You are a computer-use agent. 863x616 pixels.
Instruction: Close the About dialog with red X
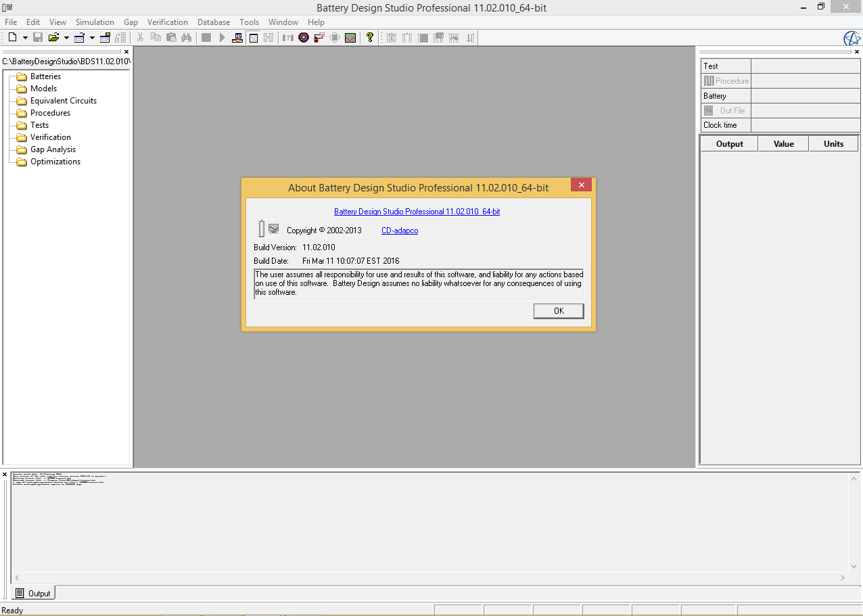tap(581, 185)
